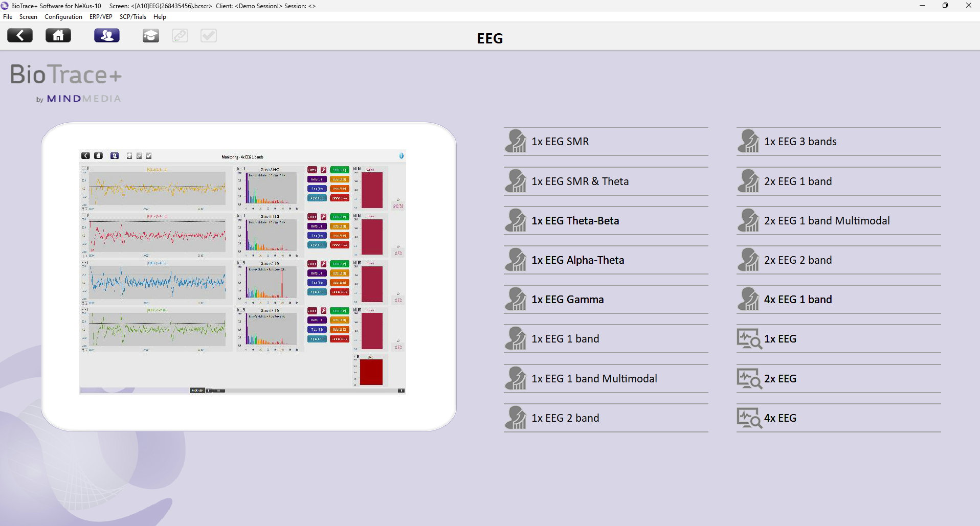Screen dimensions: 980x526
Task: Pick the 1x EEG Gamma screen
Action: point(567,300)
